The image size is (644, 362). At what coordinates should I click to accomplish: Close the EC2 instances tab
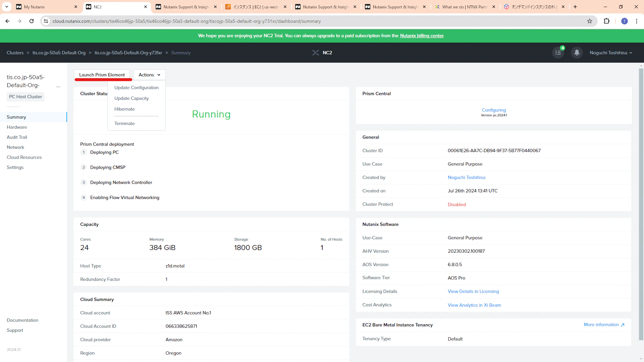[x=285, y=7]
